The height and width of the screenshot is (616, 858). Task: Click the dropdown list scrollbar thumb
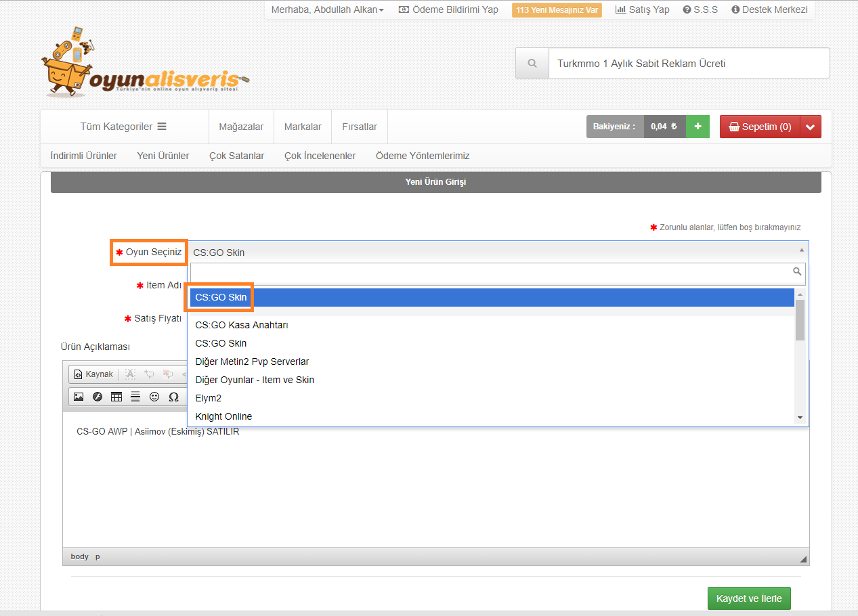pyautogui.click(x=800, y=320)
